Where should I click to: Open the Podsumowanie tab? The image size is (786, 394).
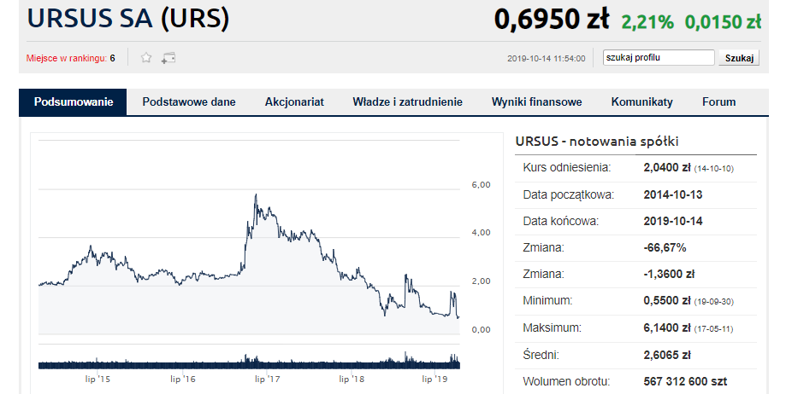73,102
